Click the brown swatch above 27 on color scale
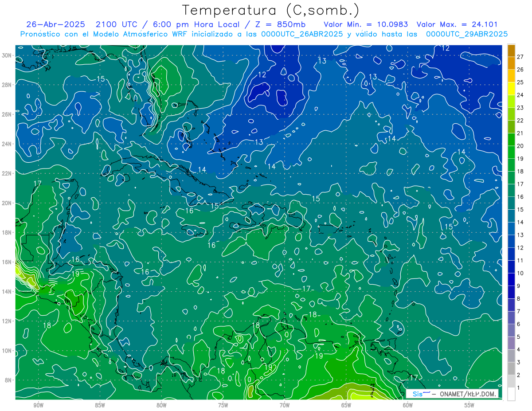The image size is (532, 411). click(511, 51)
